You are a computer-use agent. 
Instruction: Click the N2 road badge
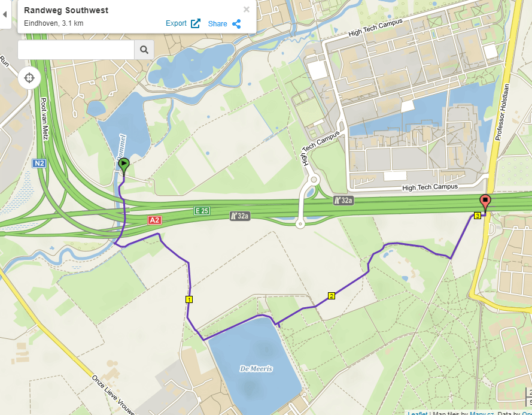[39, 163]
